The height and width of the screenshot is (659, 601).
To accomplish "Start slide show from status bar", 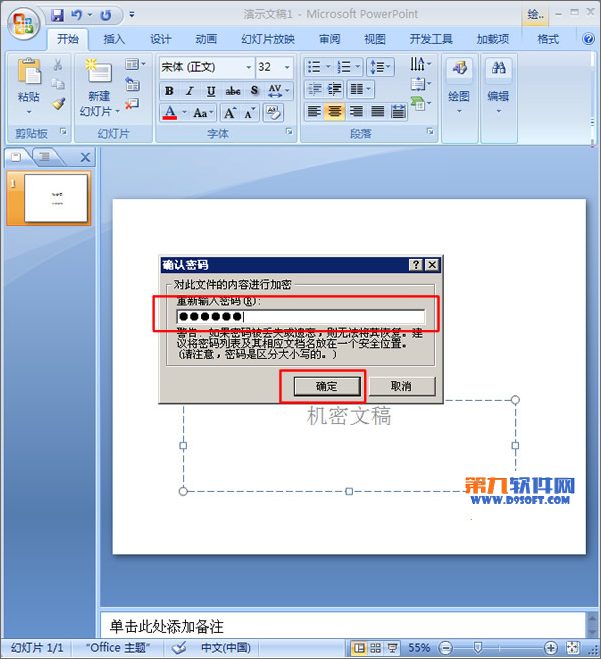I will pos(393,648).
